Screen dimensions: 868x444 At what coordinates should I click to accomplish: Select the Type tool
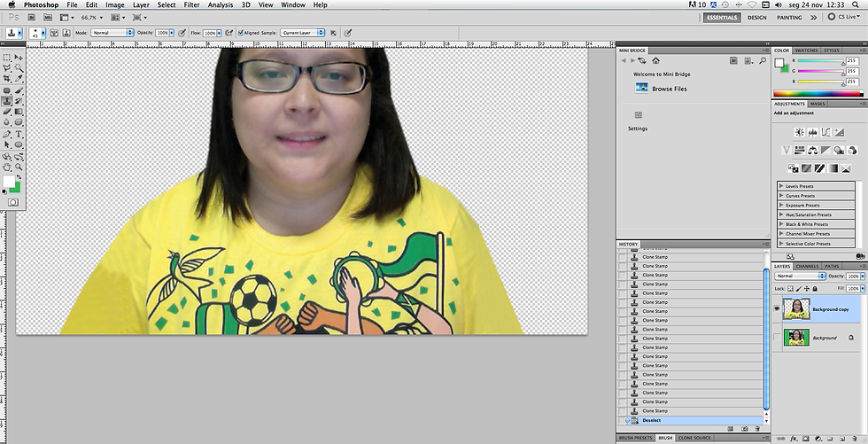(x=19, y=134)
